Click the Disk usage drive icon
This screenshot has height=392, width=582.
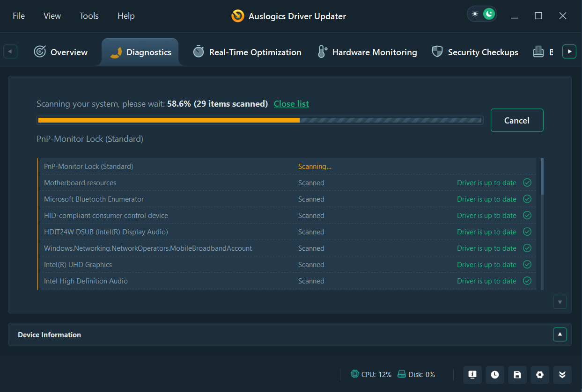click(401, 374)
